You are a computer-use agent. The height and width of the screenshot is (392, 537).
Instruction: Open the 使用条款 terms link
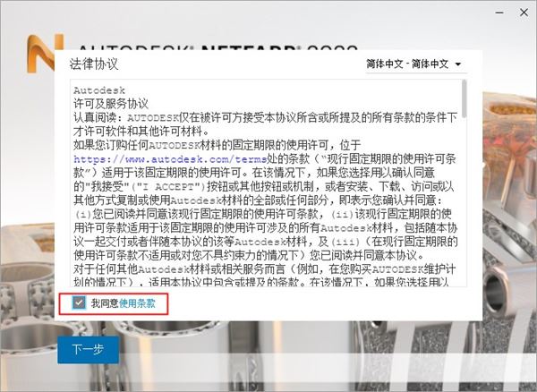click(137, 303)
